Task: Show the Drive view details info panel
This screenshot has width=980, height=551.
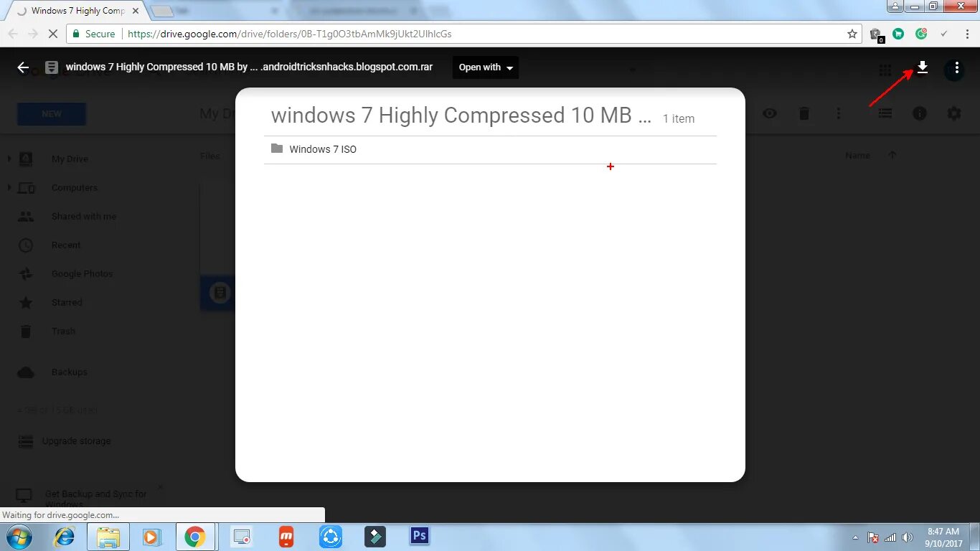Action: [920, 113]
